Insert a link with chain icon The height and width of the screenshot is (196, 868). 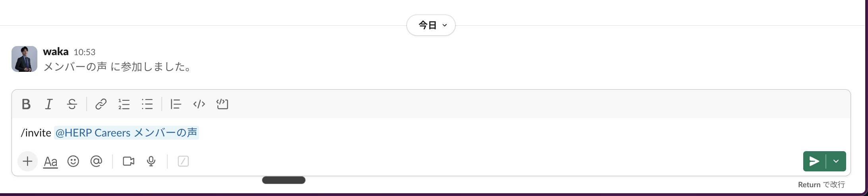[x=101, y=104]
